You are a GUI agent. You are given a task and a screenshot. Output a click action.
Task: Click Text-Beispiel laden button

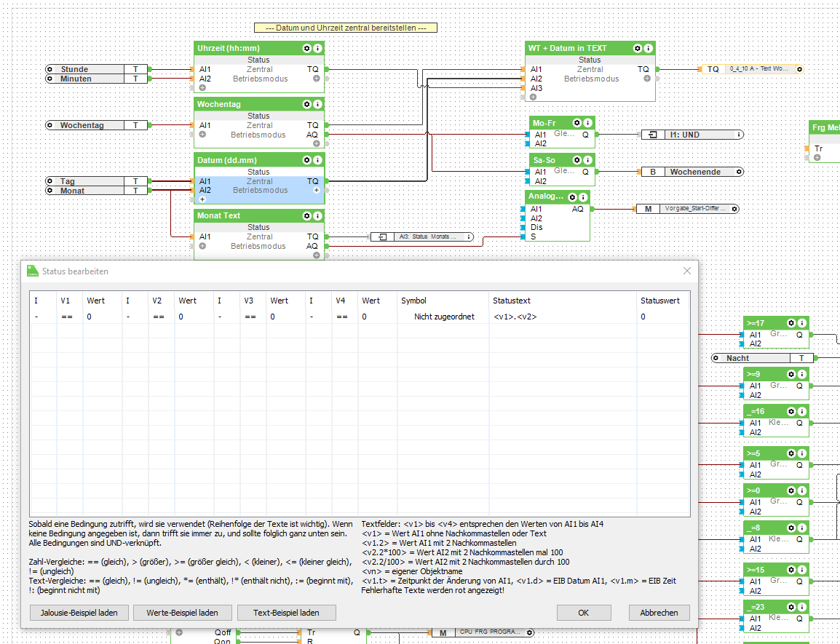tap(286, 613)
